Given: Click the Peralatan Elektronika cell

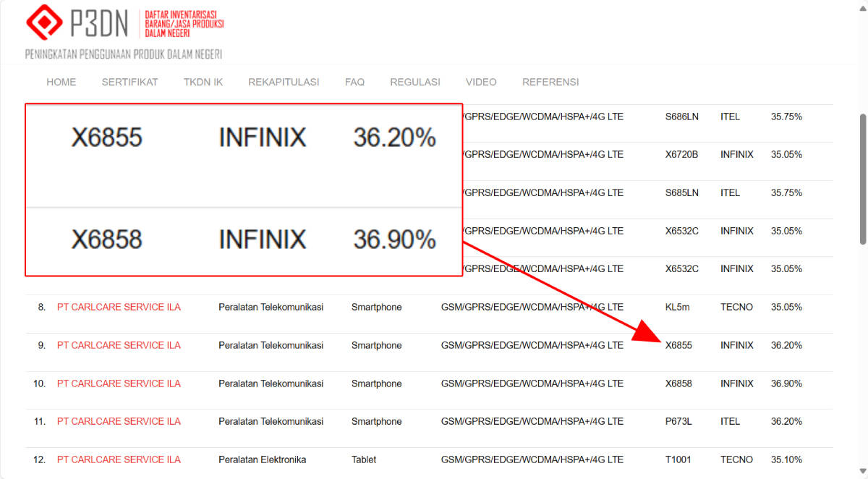Looking at the screenshot, I should (263, 459).
